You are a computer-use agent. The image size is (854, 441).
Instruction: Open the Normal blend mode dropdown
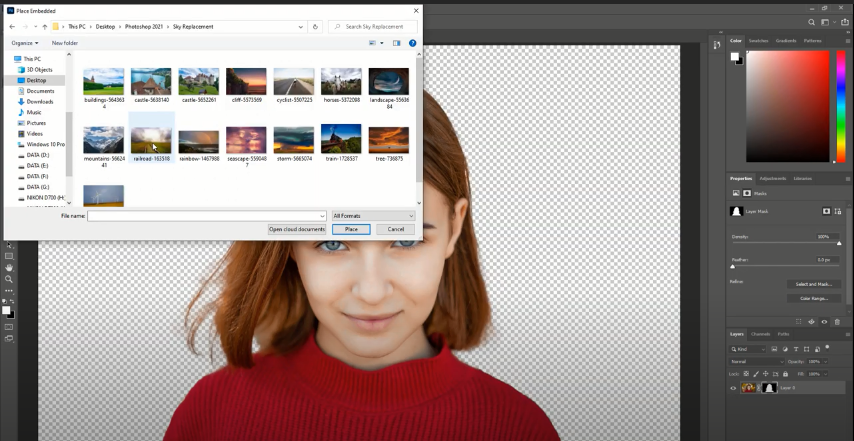tap(757, 361)
